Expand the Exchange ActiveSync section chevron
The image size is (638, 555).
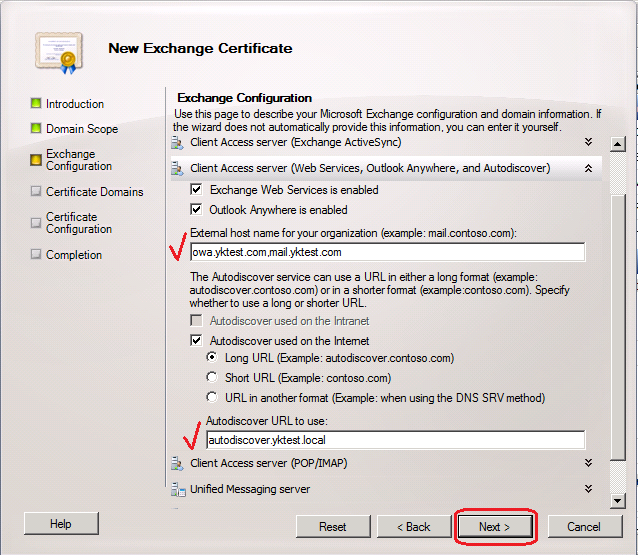click(589, 144)
